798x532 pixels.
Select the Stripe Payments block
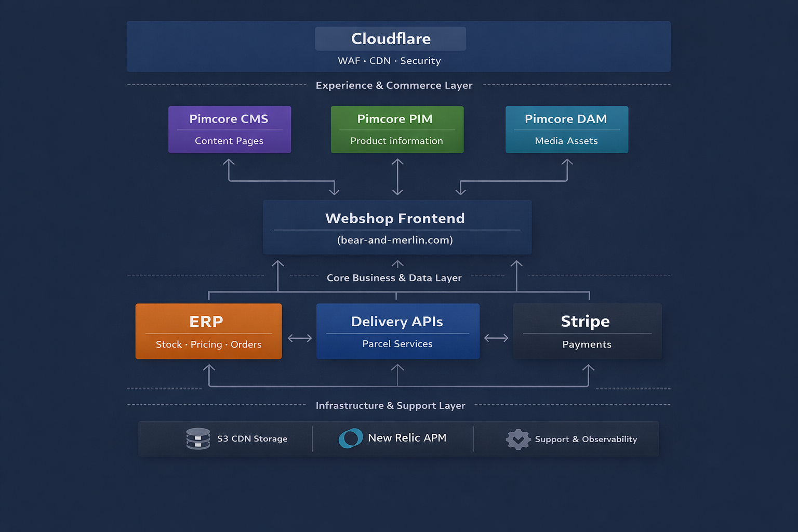pyautogui.click(x=587, y=331)
